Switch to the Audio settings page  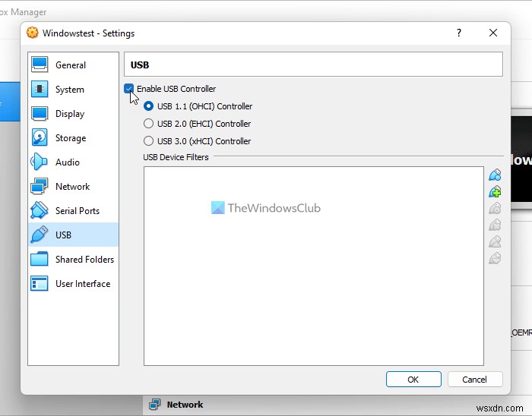[x=73, y=162]
